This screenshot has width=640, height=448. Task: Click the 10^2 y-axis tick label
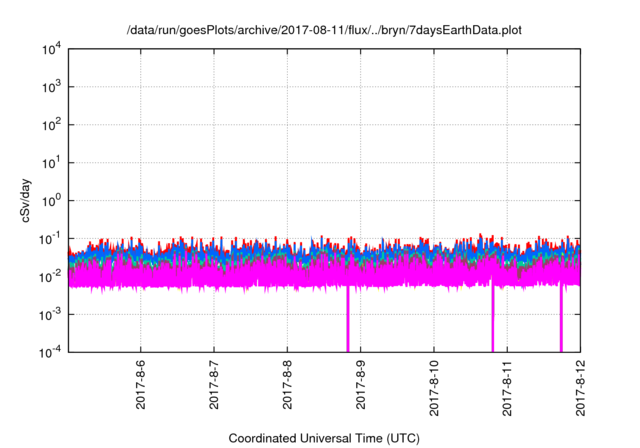point(51,125)
